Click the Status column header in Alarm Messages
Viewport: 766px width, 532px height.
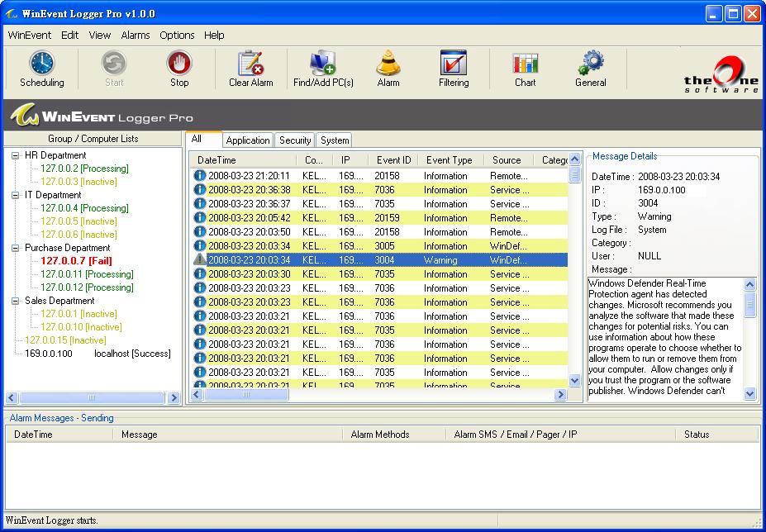tap(716, 435)
